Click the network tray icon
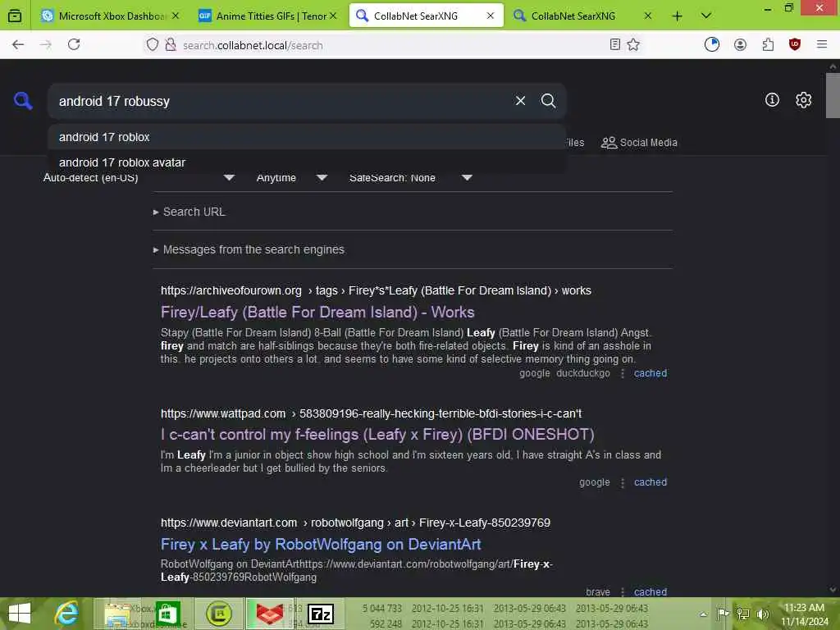The width and height of the screenshot is (840, 630). [x=742, y=614]
